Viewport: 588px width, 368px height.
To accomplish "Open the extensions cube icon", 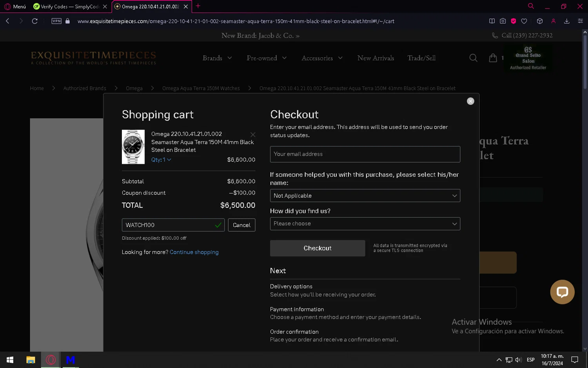I will pyautogui.click(x=540, y=21).
